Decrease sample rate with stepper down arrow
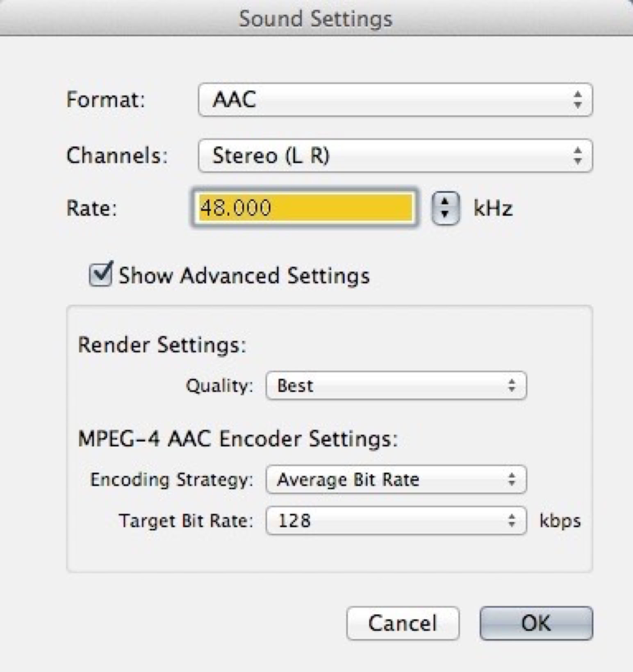Image resolution: width=633 pixels, height=672 pixels. (x=445, y=214)
